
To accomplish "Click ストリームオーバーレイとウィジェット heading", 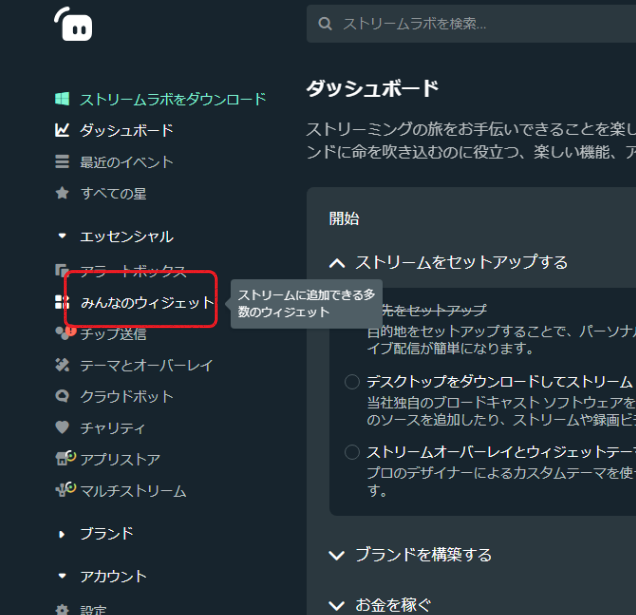I will (x=501, y=452).
